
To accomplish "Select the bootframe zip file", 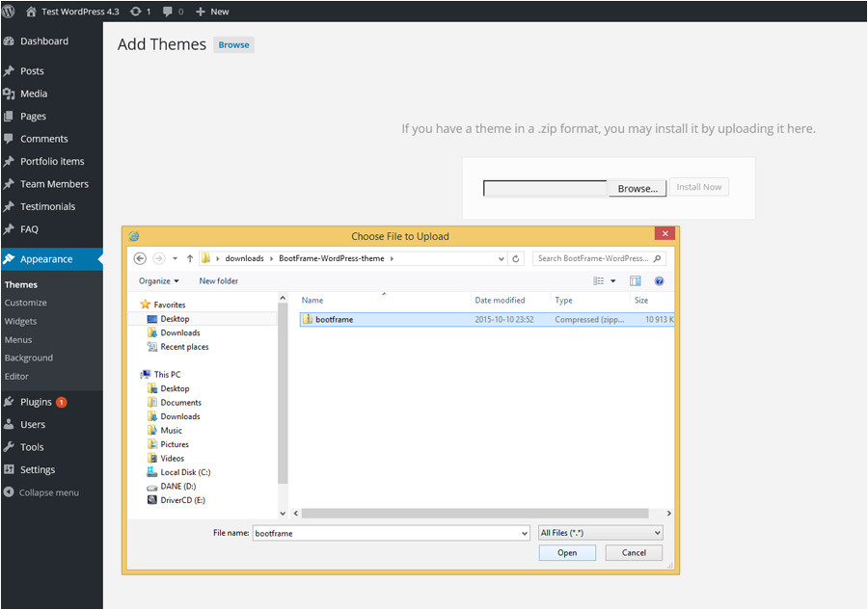I will [487, 320].
